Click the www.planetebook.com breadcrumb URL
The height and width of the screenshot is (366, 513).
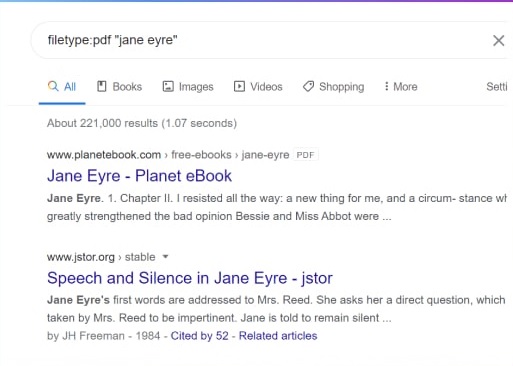[x=104, y=155]
